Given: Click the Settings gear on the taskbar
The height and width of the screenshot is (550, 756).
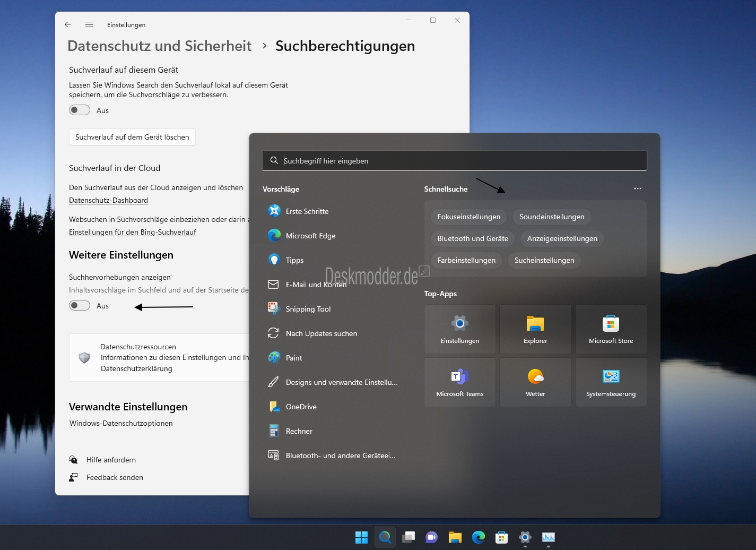Looking at the screenshot, I should [x=525, y=537].
